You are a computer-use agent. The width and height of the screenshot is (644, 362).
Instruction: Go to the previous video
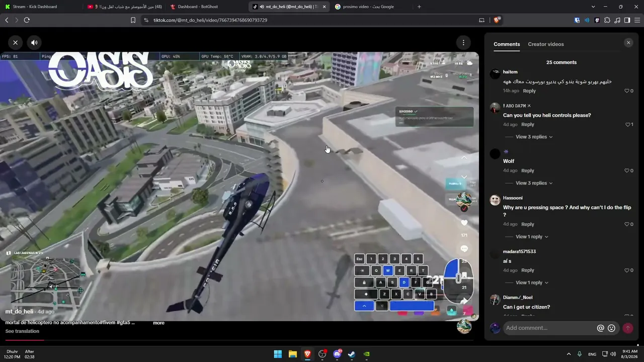[464, 158]
